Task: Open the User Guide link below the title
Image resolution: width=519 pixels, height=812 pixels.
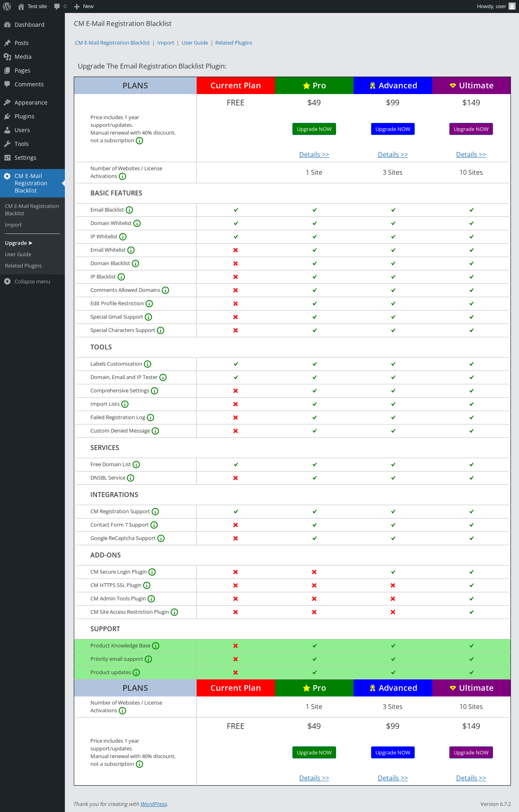Action: 195,43
